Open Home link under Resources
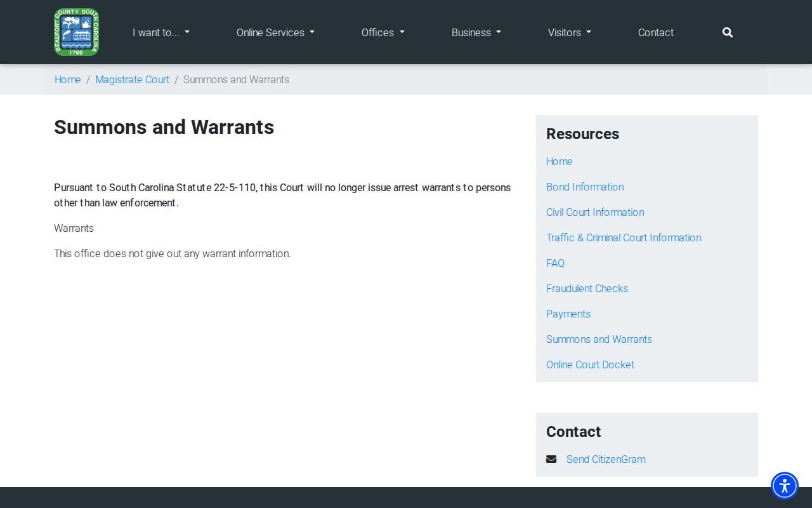This screenshot has height=508, width=812. point(560,161)
